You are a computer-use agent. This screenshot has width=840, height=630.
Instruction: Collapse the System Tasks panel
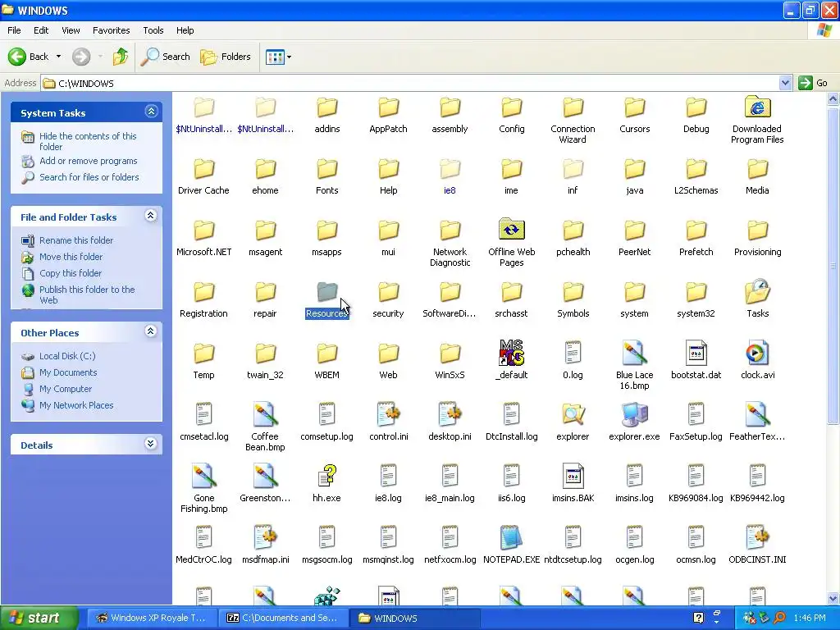pyautogui.click(x=151, y=112)
